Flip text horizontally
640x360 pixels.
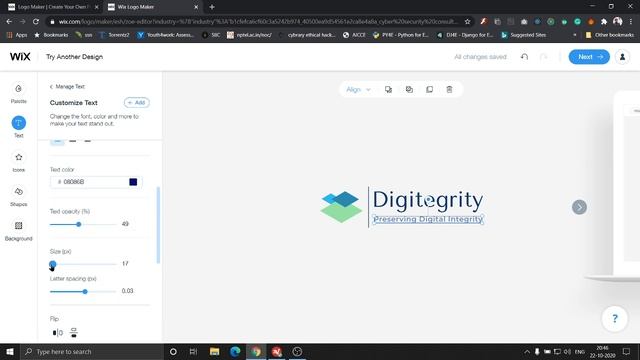pyautogui.click(x=58, y=333)
